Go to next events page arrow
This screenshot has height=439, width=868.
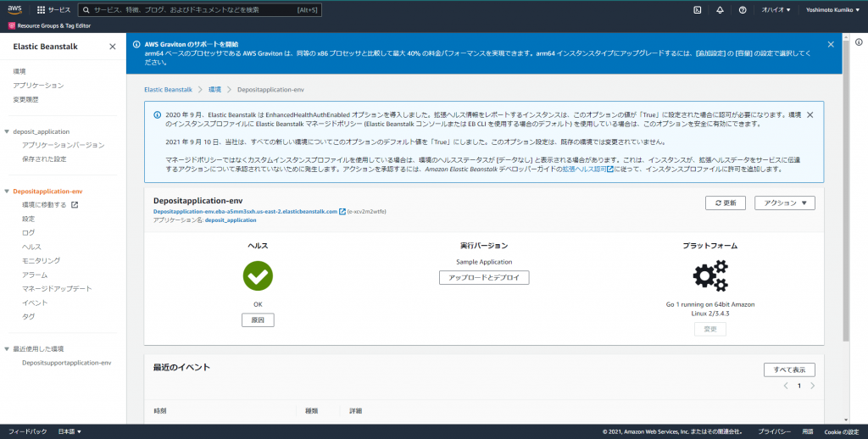(812, 386)
